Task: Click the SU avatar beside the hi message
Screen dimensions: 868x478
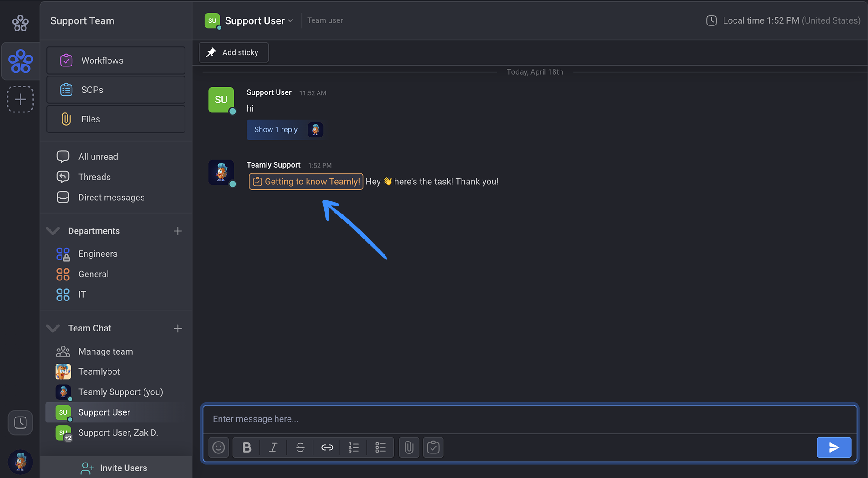Action: tap(221, 100)
